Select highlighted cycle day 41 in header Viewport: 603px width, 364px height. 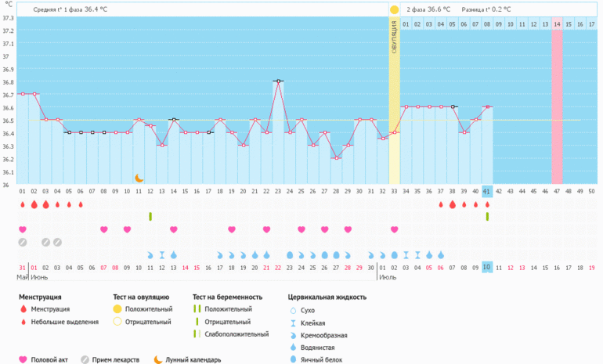(x=487, y=191)
